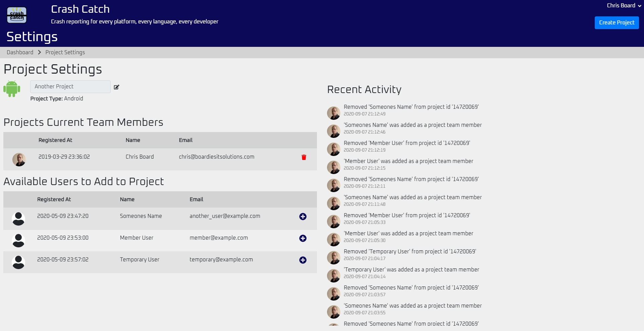644x331 pixels.
Task: Click the Chris Board name cell
Action: [x=140, y=157]
